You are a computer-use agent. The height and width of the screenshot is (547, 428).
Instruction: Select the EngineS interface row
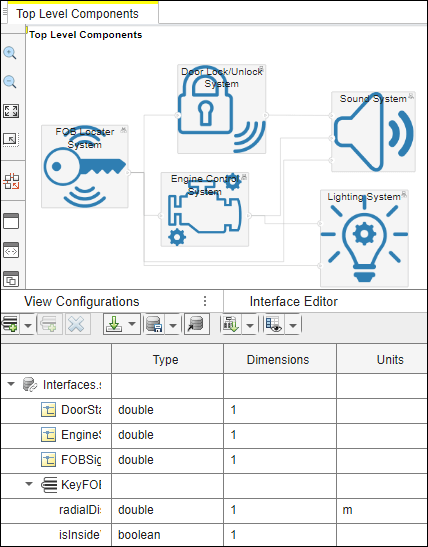[x=214, y=435]
